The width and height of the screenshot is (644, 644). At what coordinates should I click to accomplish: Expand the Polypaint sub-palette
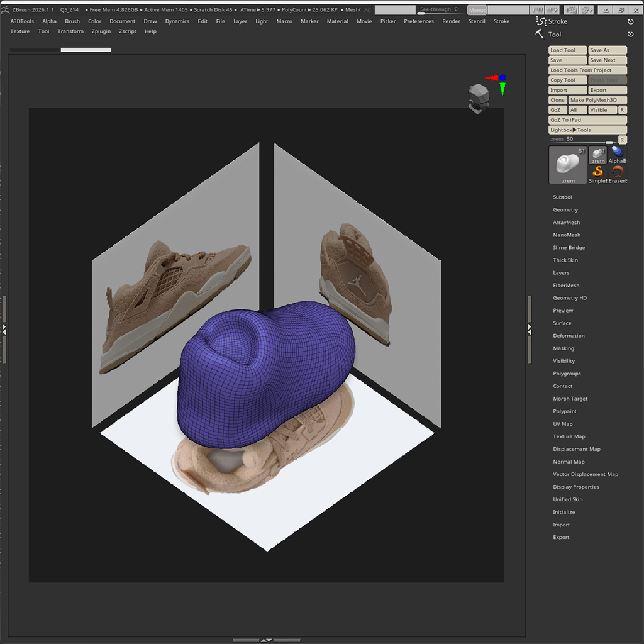point(564,411)
